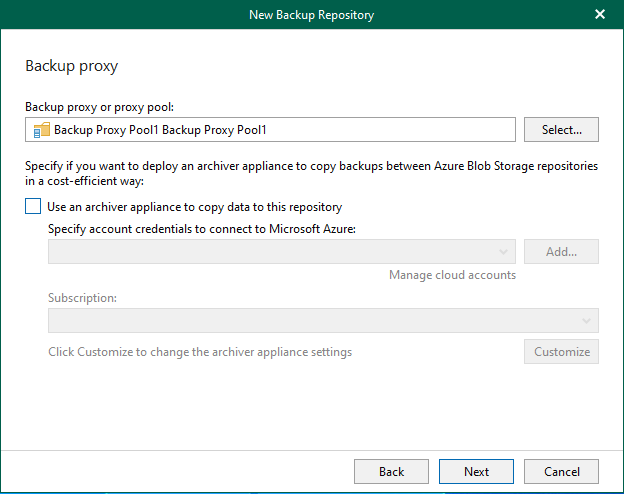Click the Add... credentials button
624x494 pixels.
pos(561,251)
